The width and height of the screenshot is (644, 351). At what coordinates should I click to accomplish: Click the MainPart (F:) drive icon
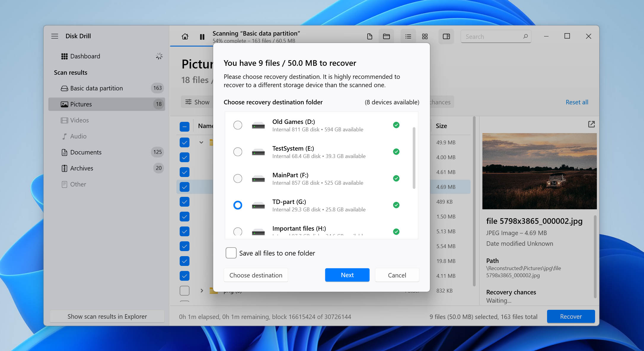coord(258,179)
